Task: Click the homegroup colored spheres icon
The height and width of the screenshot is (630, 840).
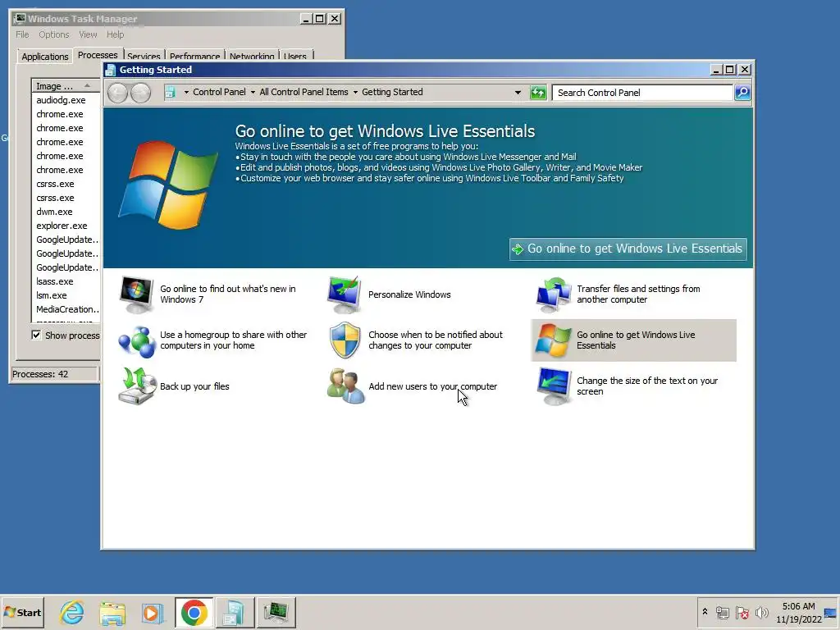Action: (x=136, y=340)
